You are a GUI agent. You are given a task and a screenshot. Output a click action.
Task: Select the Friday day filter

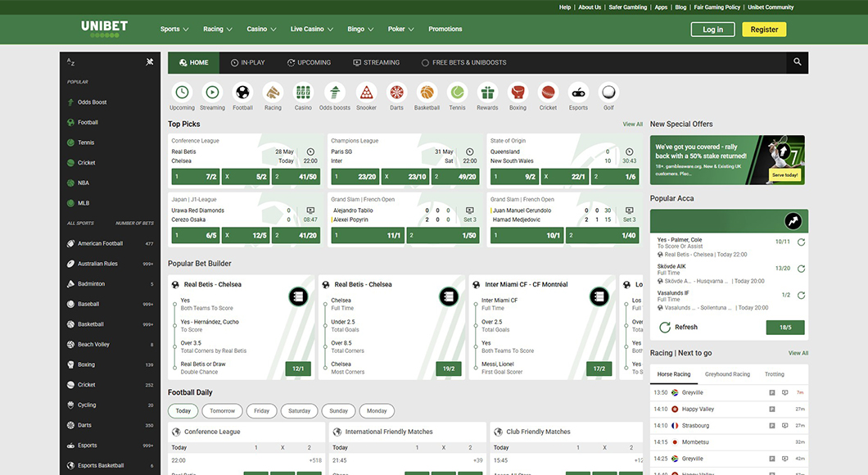[261, 411]
